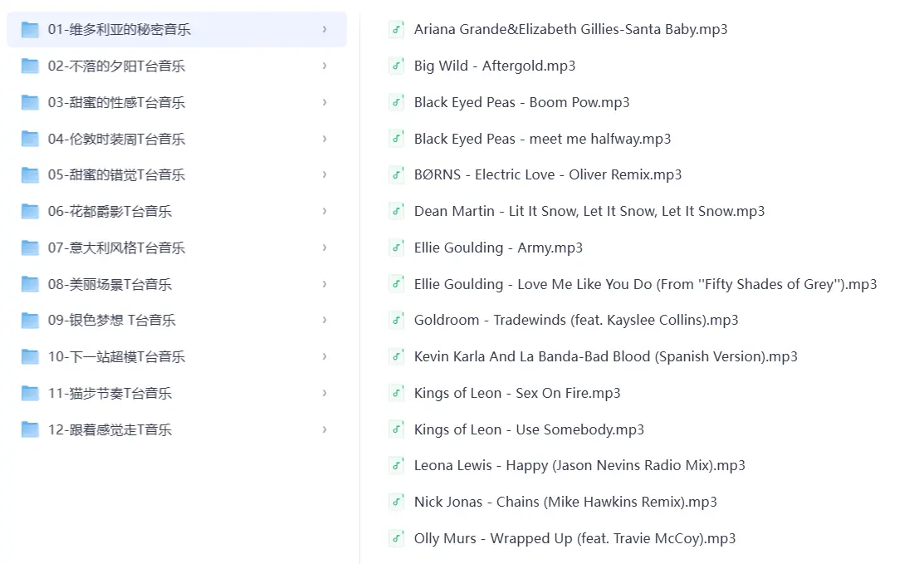Select the folder name 01-维多利亚的秘密音乐
924x564 pixels.
(119, 29)
